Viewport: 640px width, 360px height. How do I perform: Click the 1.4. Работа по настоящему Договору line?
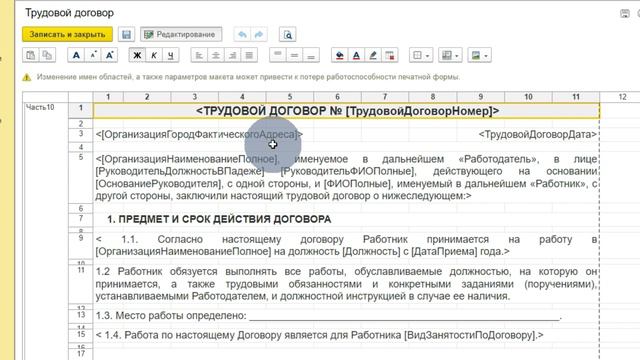[x=319, y=335]
